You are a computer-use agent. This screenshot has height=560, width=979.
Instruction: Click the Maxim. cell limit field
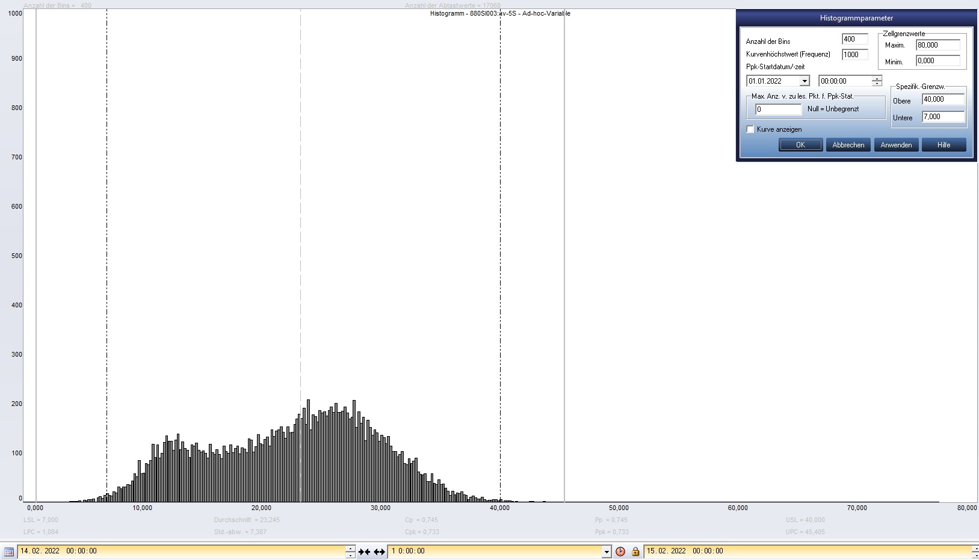coord(938,45)
